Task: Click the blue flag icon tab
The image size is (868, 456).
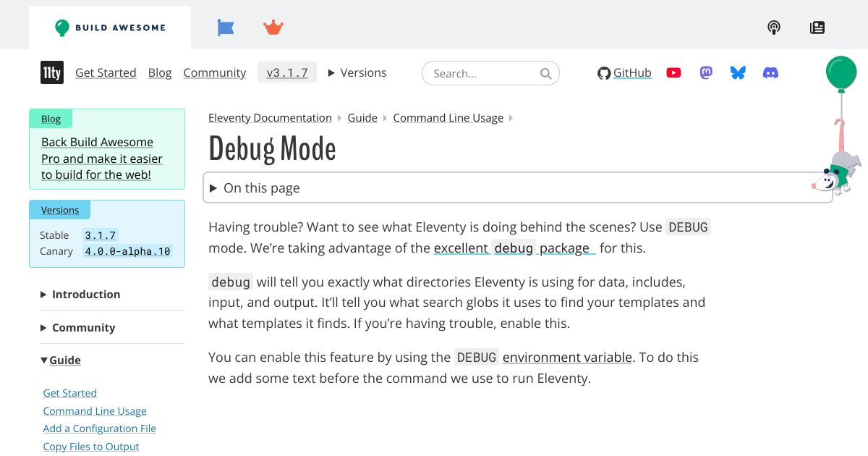Action: [226, 28]
